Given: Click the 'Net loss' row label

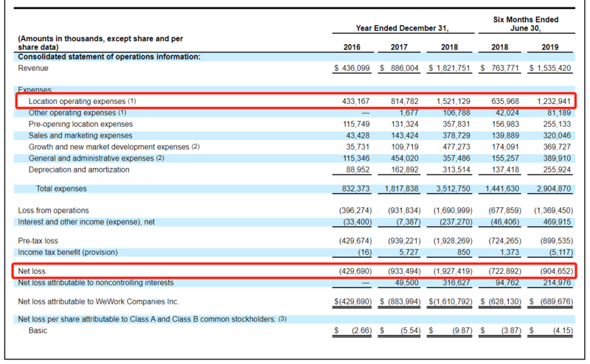Looking at the screenshot, I should [32, 271].
